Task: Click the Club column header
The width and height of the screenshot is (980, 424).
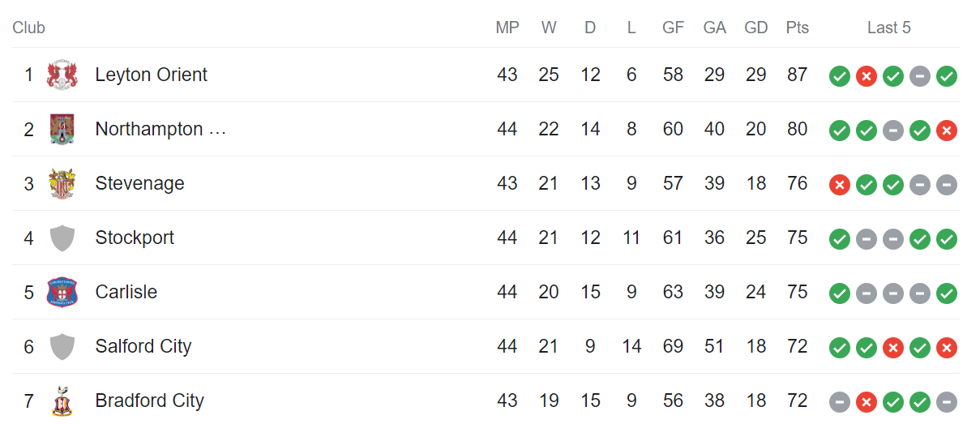Action: [28, 28]
